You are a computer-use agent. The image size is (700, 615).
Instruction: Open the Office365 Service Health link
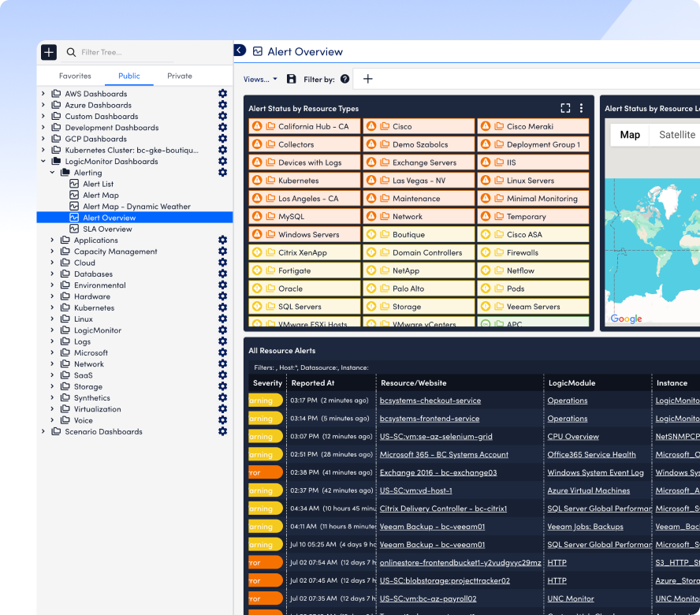point(591,454)
